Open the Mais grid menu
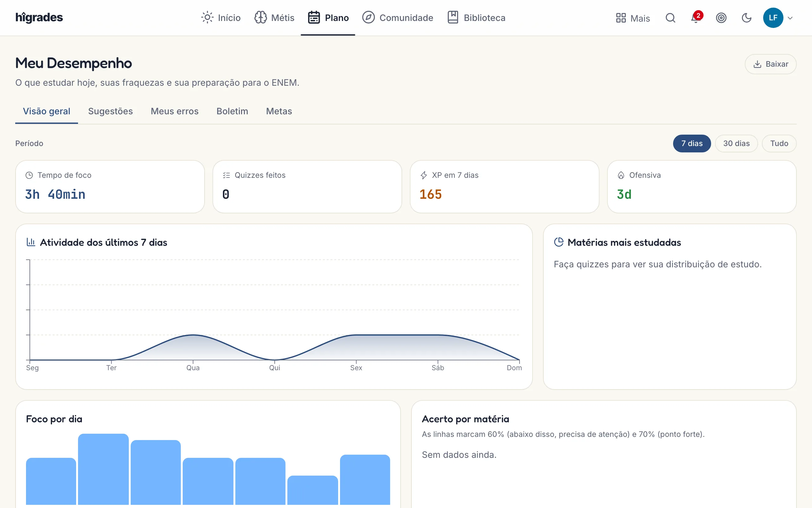812x508 pixels. pyautogui.click(x=633, y=18)
